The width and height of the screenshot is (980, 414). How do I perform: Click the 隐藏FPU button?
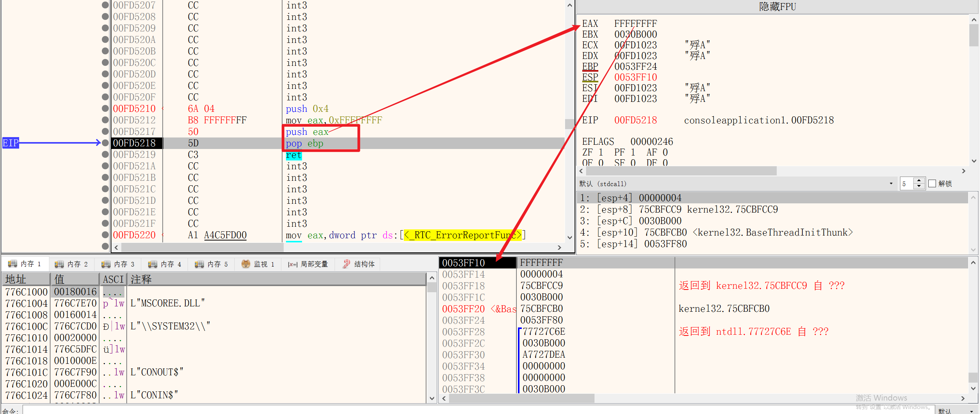tap(777, 7)
